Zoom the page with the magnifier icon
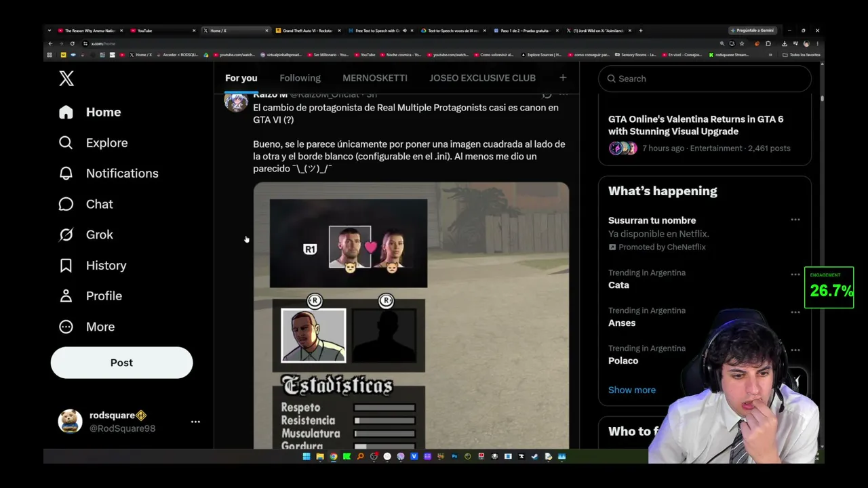 722,43
